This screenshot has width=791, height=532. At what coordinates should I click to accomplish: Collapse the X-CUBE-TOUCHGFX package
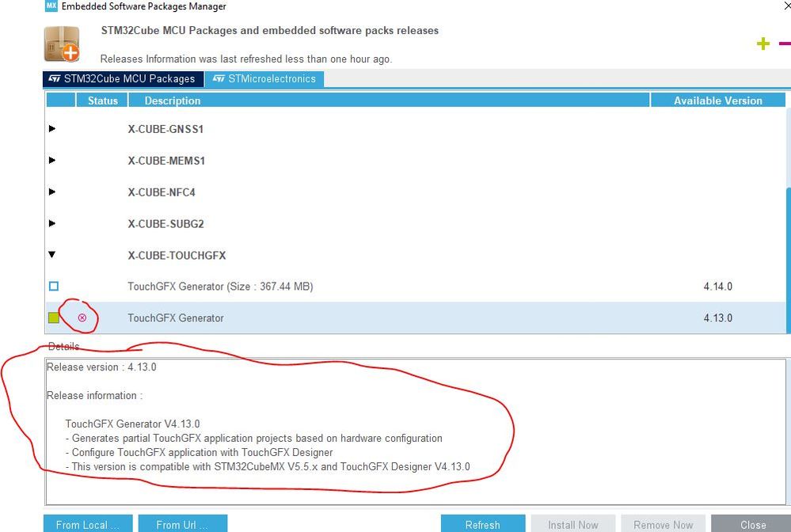[x=52, y=255]
